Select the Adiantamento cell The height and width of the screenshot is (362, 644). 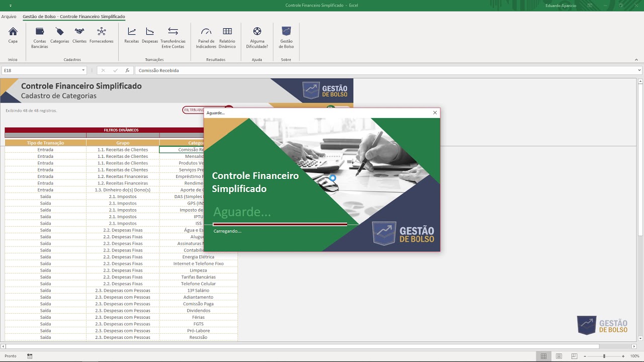click(x=198, y=297)
